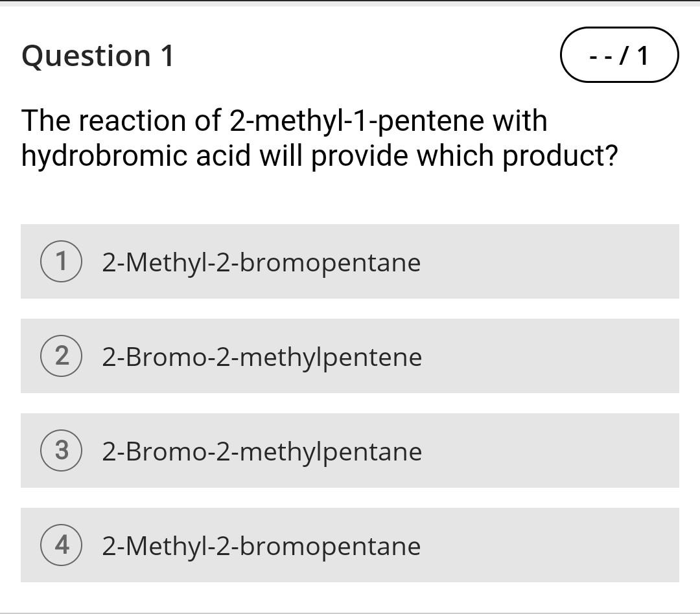Choose the "2-Bromo-2-methylpentane" answer

(262, 451)
